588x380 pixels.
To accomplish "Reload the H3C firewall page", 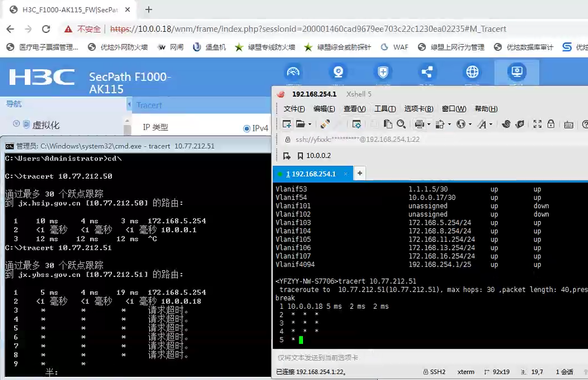I will [46, 29].
